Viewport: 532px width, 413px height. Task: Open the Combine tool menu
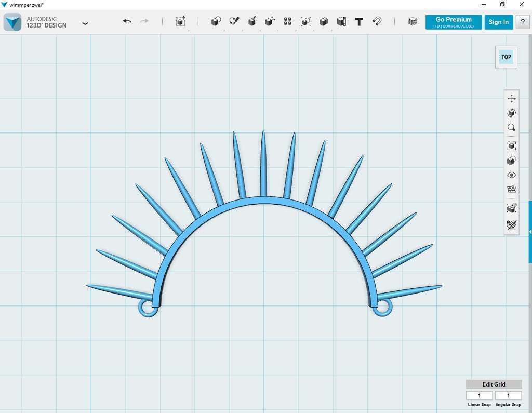click(x=324, y=21)
